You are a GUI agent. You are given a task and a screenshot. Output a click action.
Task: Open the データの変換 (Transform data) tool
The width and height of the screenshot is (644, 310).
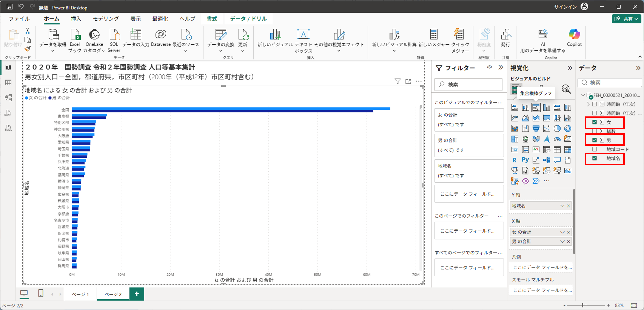(x=220, y=35)
